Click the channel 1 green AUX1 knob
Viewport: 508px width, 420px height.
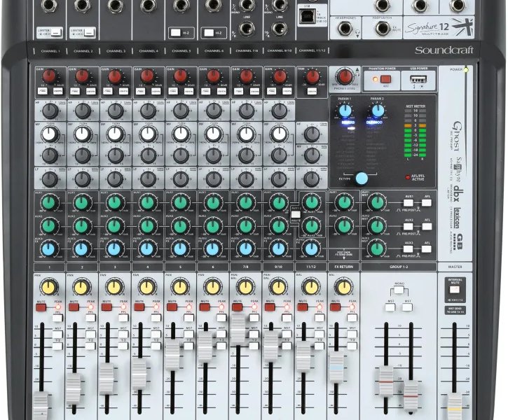point(49,203)
